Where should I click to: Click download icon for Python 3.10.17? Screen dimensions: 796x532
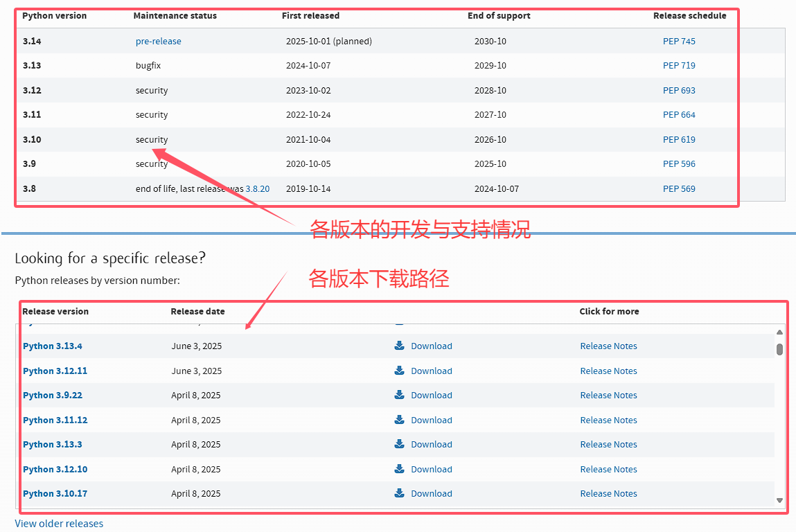click(400, 493)
